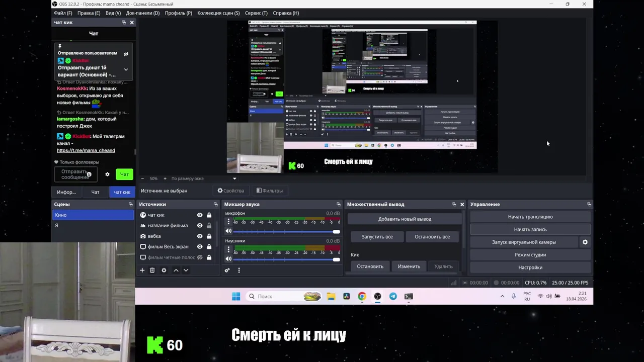
Task: Move selected source down with arrow icon
Action: 186,270
